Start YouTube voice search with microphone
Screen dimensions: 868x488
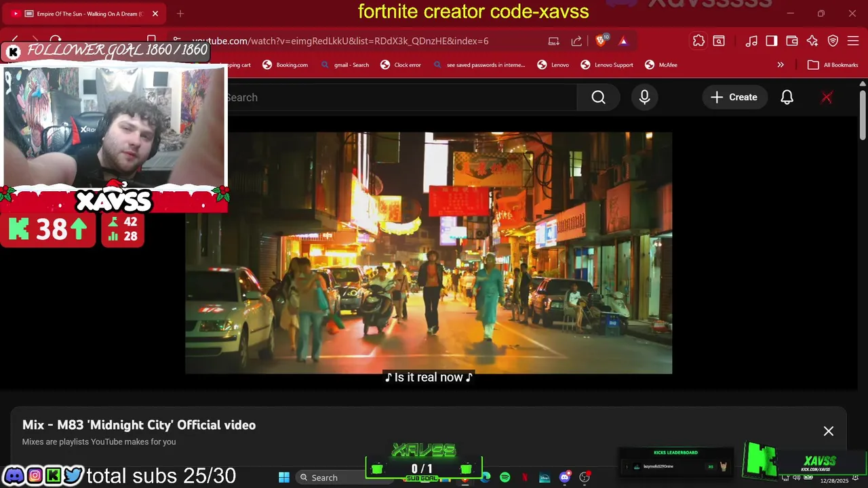644,98
